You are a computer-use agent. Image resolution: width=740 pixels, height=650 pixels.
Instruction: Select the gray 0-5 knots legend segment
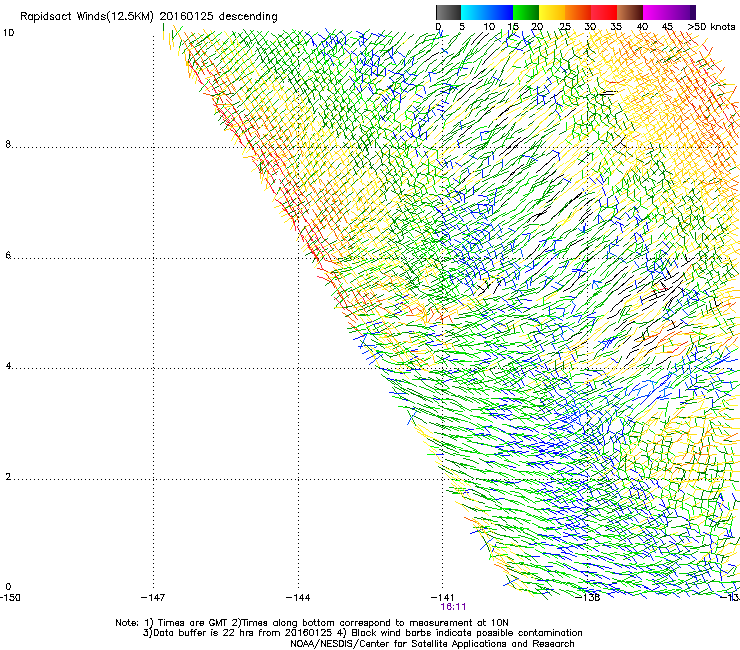coord(448,12)
